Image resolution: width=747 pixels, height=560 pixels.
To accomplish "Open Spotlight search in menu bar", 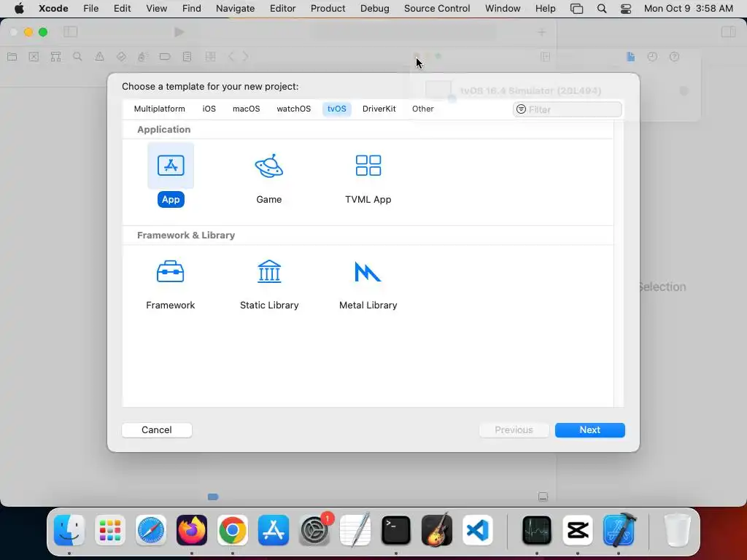I will point(602,8).
